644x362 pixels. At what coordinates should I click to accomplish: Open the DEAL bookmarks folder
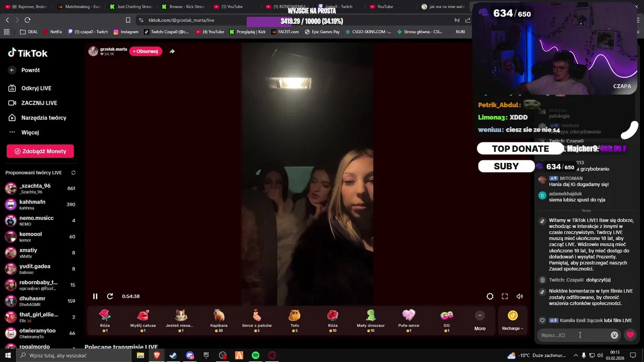pos(29,32)
